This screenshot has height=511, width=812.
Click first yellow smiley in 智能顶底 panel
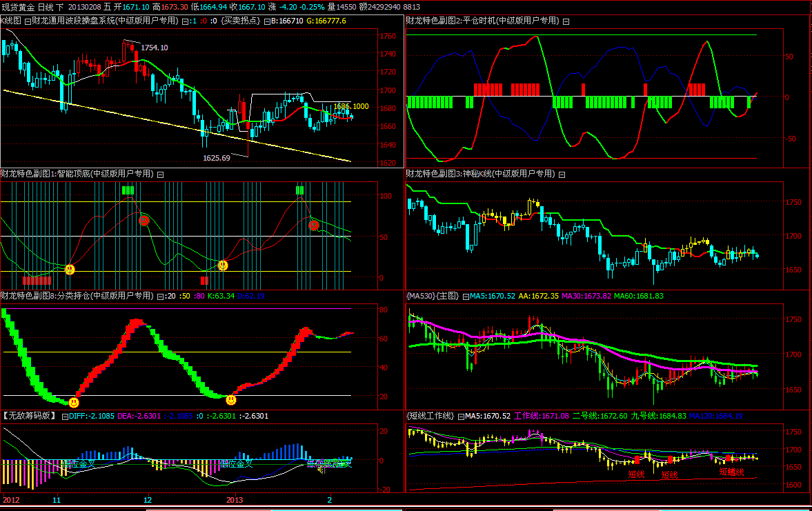70,269
